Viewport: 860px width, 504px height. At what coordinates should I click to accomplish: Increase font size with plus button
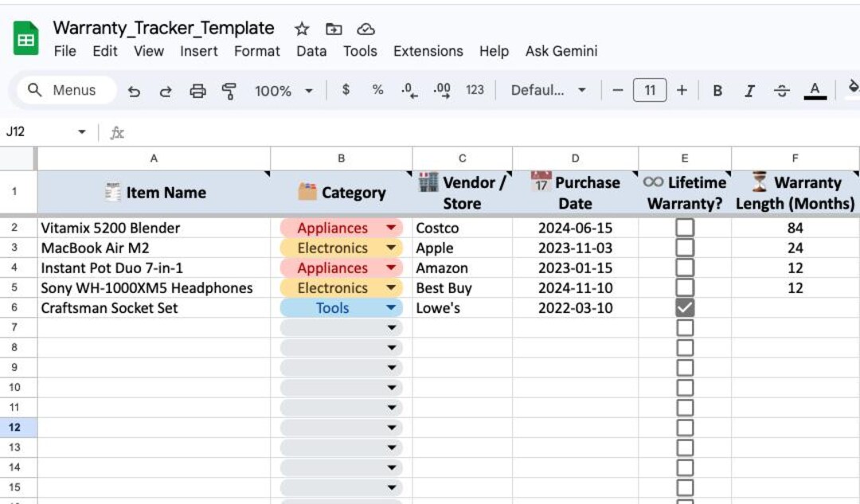(682, 90)
